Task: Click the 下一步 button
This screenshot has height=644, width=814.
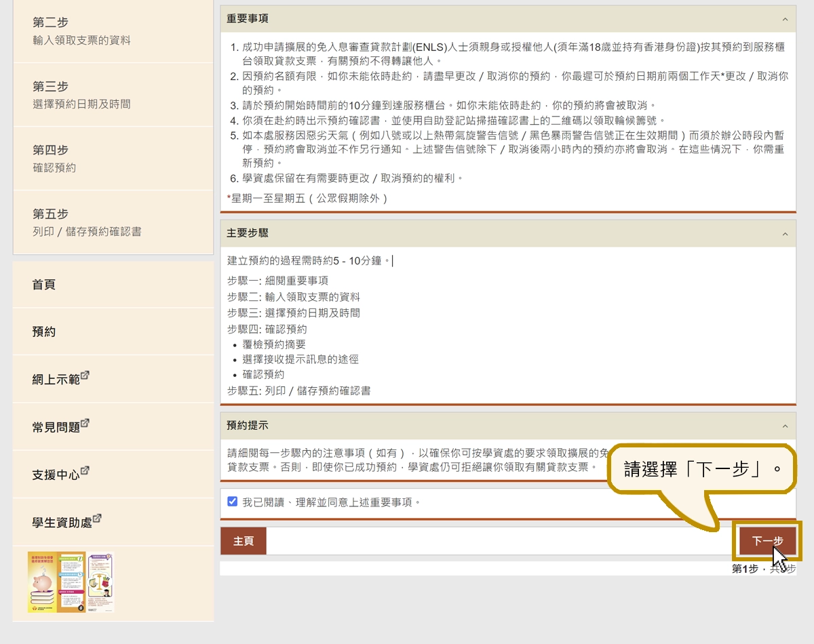Action: click(767, 541)
